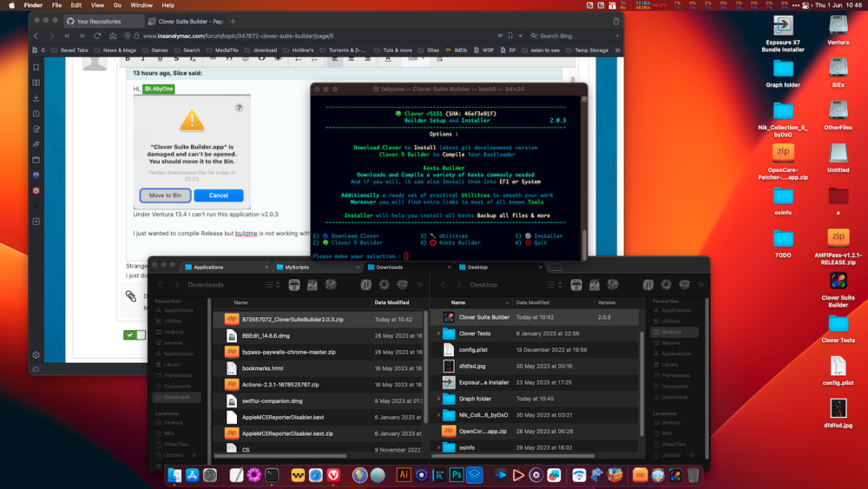Click the browser Back arrow

click(x=36, y=36)
